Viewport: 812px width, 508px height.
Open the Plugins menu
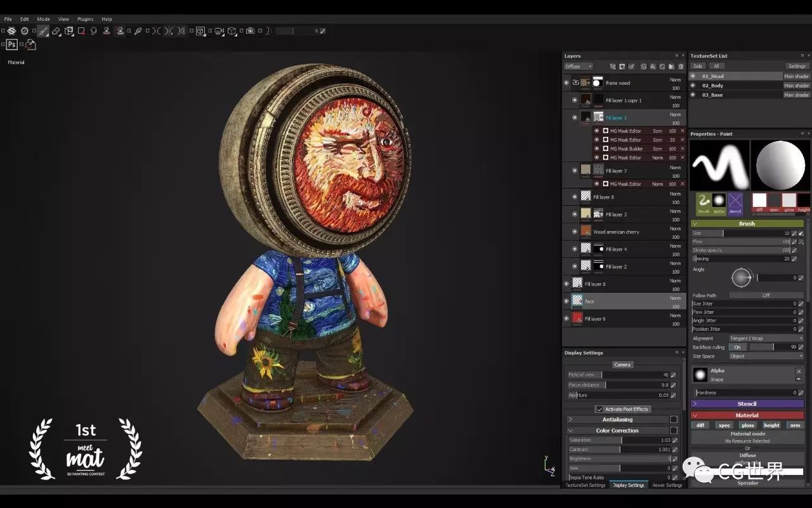tap(85, 19)
